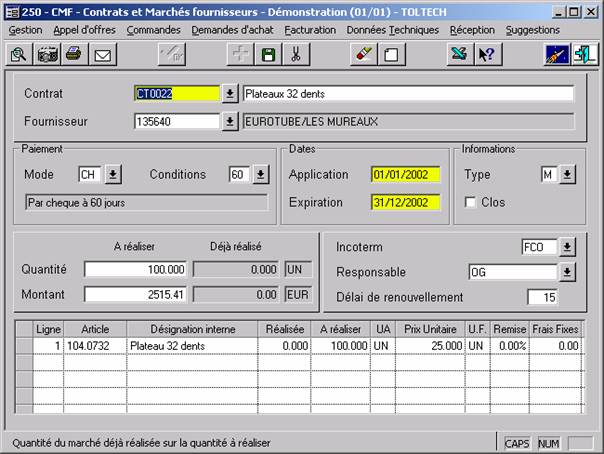The height and width of the screenshot is (454, 604).
Task: Click the greyed validate checkmark toolbar icon
Action: pos(172,54)
